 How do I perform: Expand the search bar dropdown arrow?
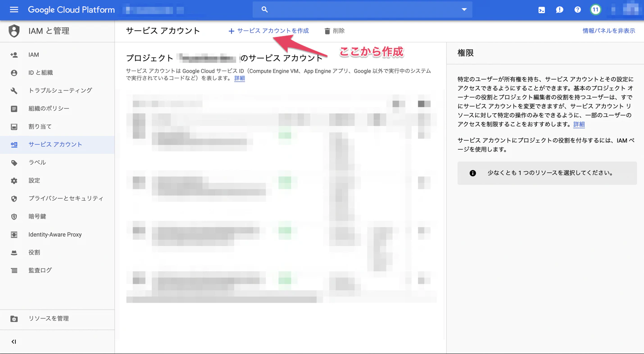[464, 9]
